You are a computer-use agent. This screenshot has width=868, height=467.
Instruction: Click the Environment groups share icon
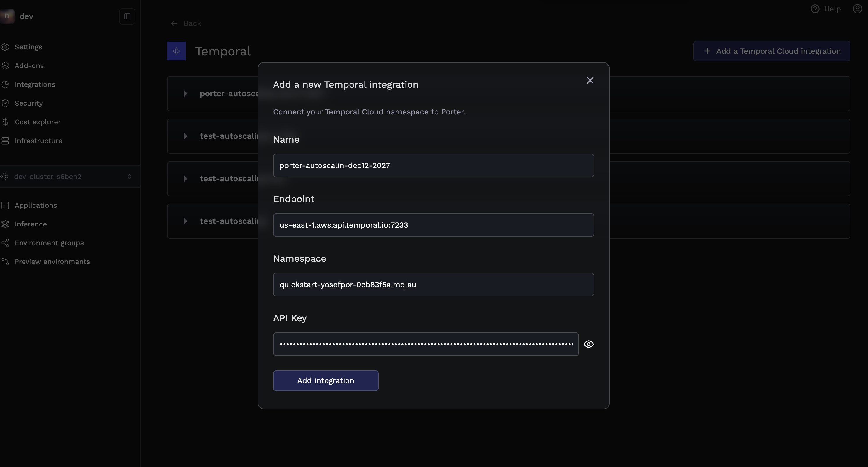5,243
